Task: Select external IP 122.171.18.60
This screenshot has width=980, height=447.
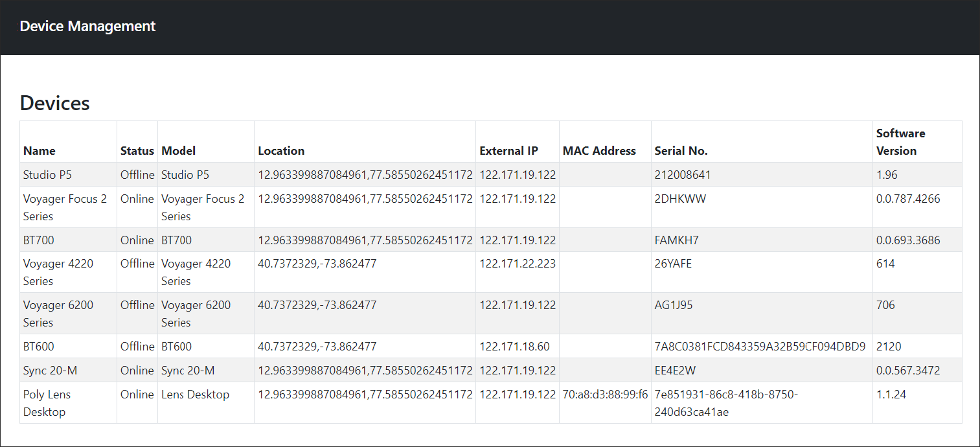Action: [514, 347]
